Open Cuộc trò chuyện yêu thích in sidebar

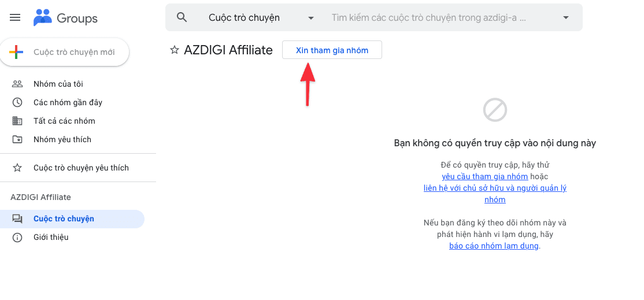(81, 168)
